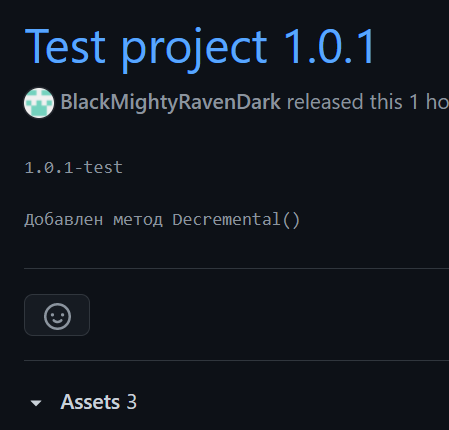Open the smiley emoji reaction picker
The image size is (449, 430).
click(x=57, y=315)
